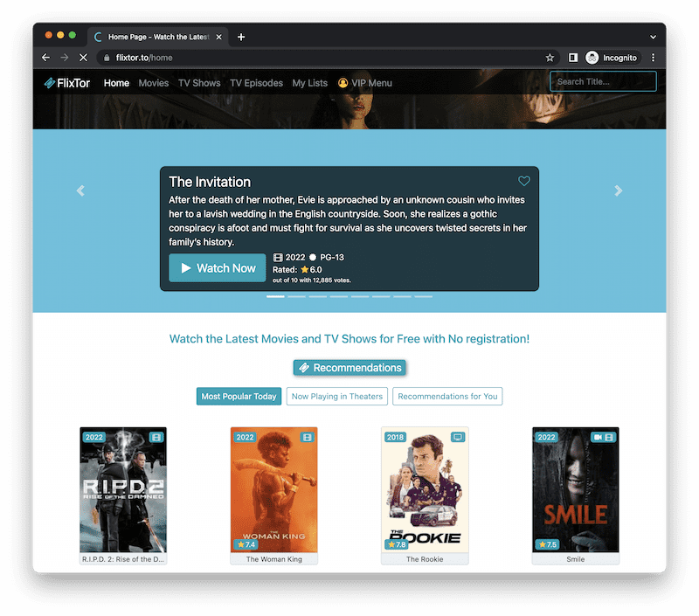699x616 pixels.
Task: Open My Lists in the navigation
Action: tap(310, 83)
